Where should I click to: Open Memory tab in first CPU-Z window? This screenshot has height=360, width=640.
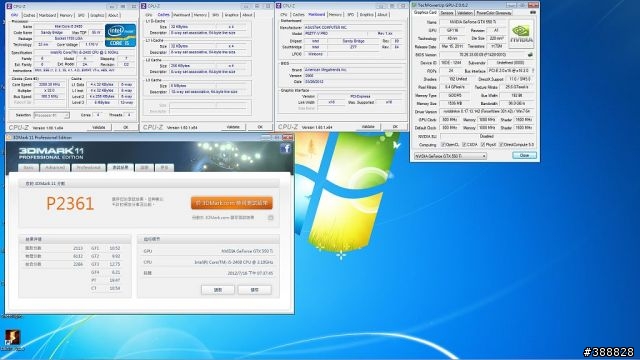(66, 15)
